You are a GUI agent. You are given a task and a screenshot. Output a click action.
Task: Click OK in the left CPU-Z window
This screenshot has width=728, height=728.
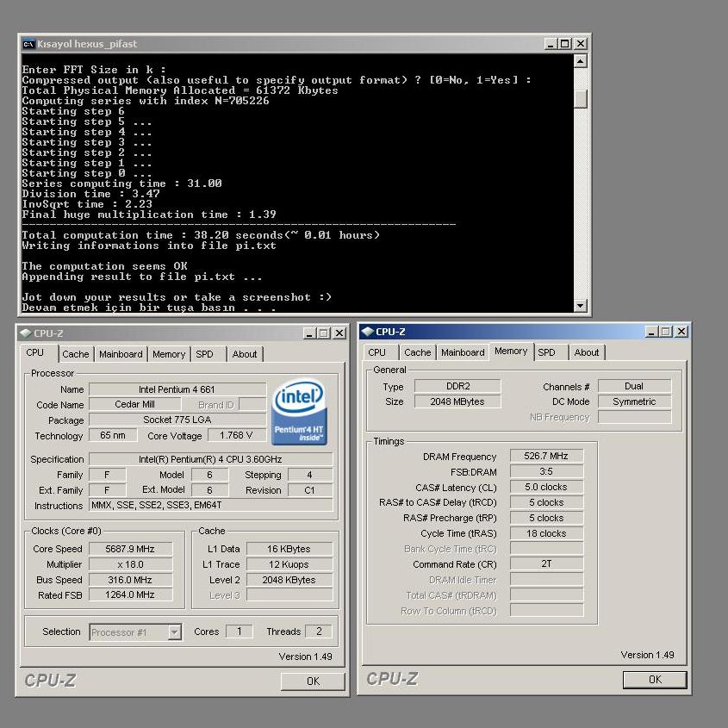[x=314, y=681]
